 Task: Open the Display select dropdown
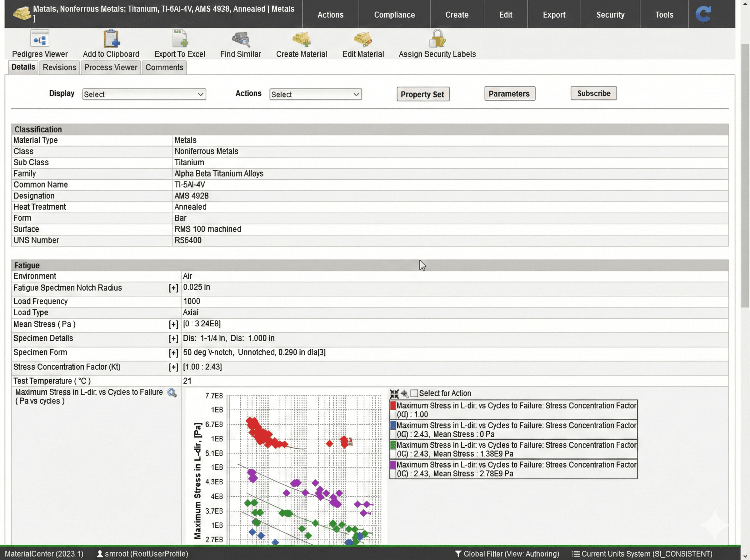click(x=144, y=94)
